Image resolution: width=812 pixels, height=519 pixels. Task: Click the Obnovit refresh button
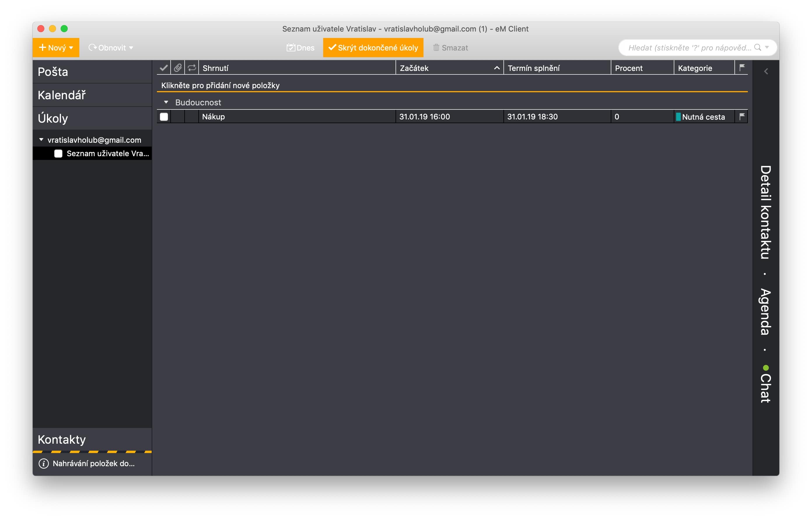pyautogui.click(x=107, y=48)
